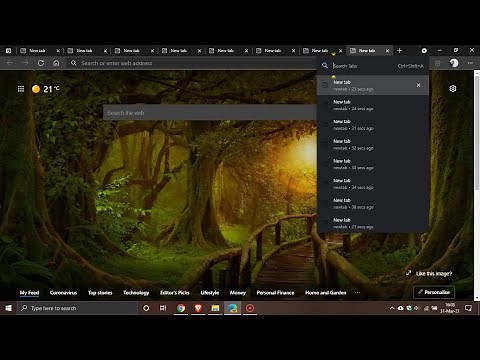Select New tab opened 38 secs ago
The width and height of the screenshot is (480, 360).
373,203
